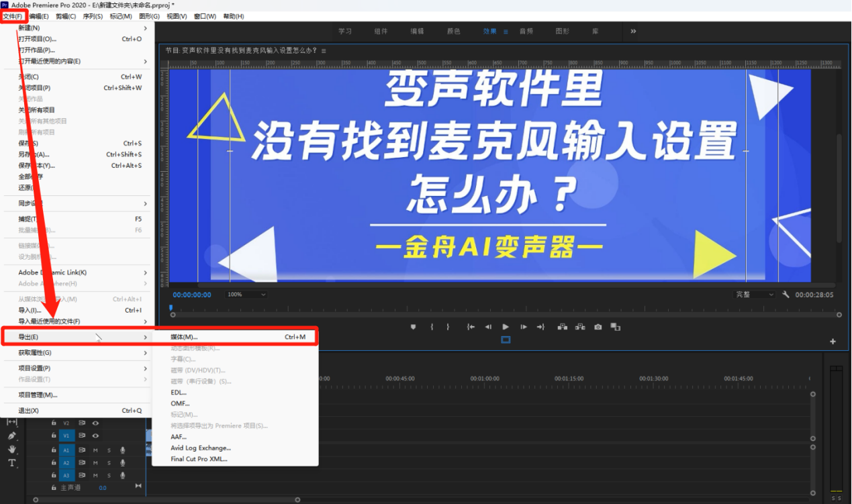Click the Export Frame camera icon
852x504 pixels.
(598, 327)
